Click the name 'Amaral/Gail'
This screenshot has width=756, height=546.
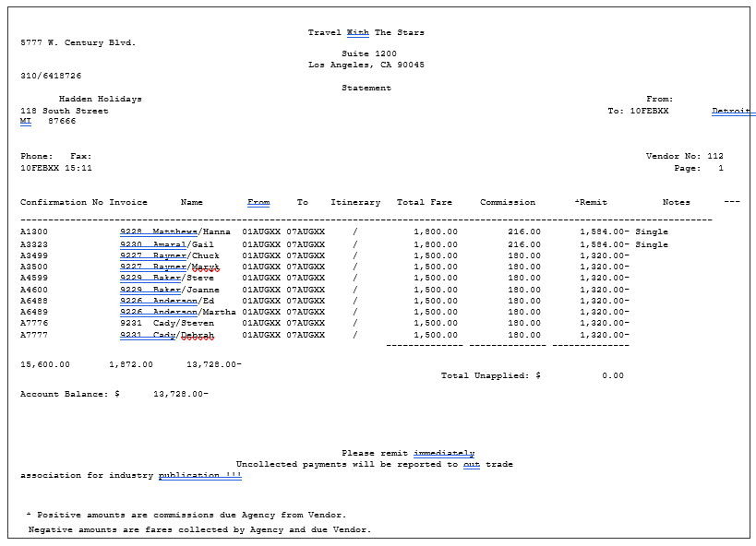point(183,244)
